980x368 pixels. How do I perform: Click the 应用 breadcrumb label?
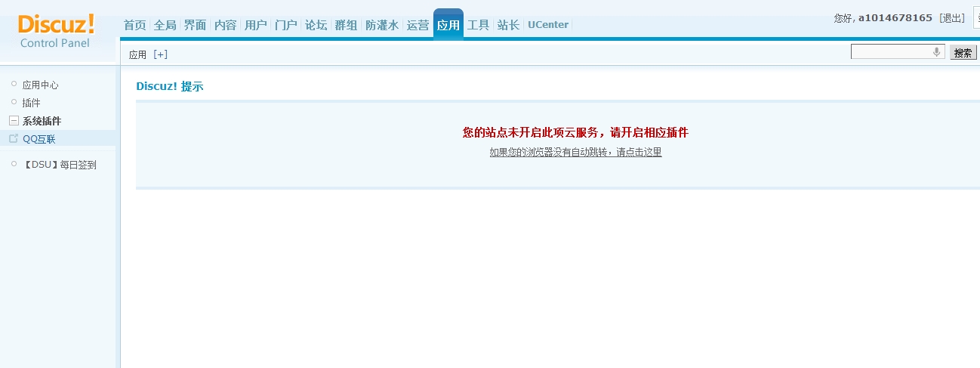pyautogui.click(x=137, y=54)
